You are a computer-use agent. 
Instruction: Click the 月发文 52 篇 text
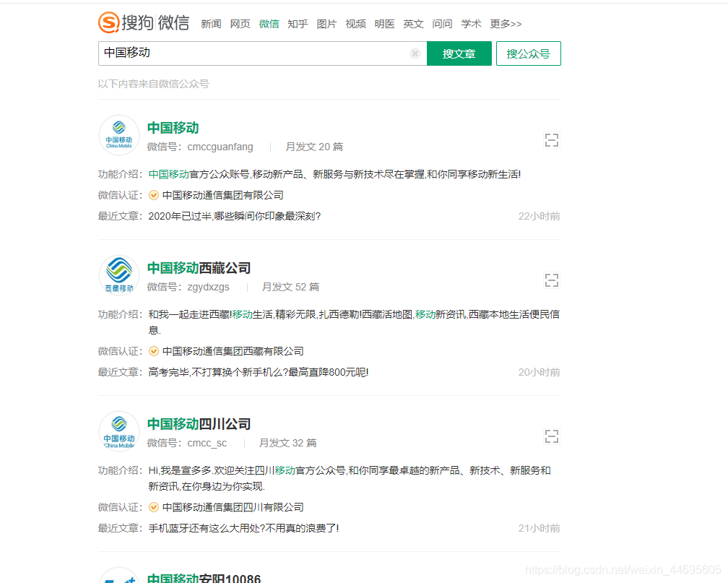pos(290,287)
